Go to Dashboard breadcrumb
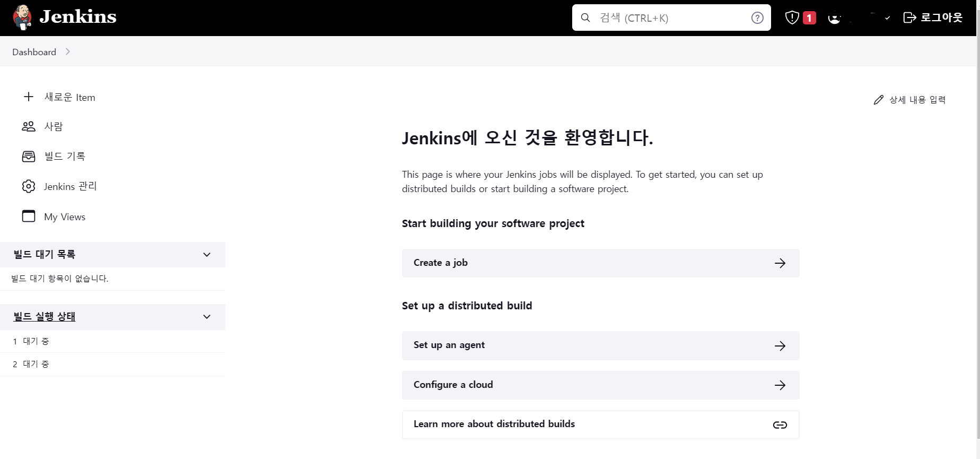 pos(34,52)
